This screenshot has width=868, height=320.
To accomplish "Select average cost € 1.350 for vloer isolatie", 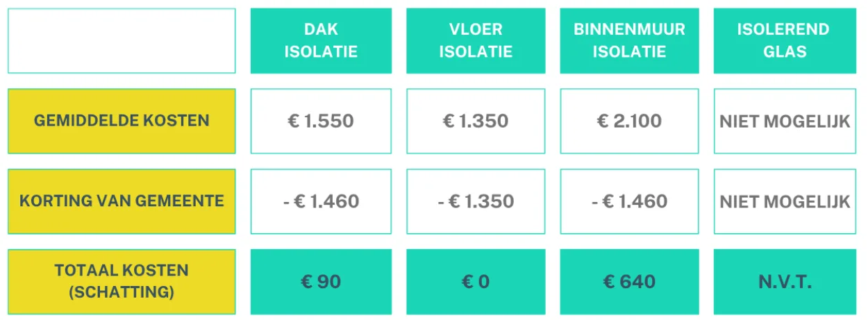I will tap(476, 121).
